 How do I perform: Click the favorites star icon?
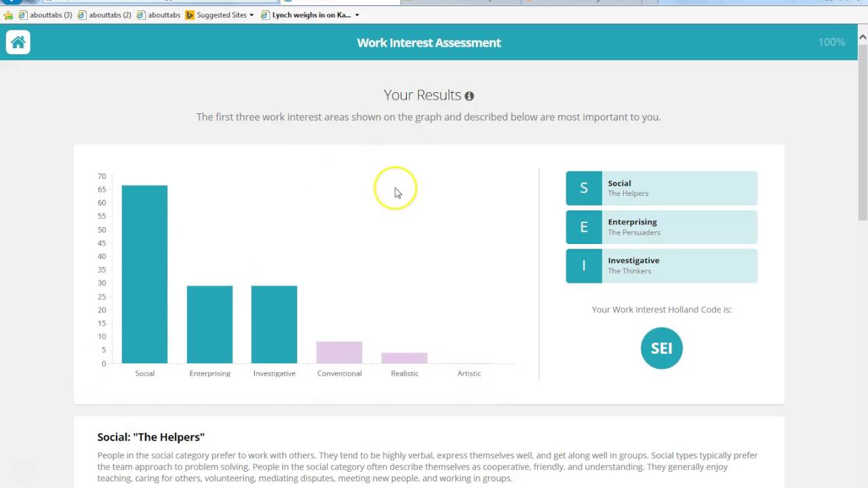click(8, 15)
